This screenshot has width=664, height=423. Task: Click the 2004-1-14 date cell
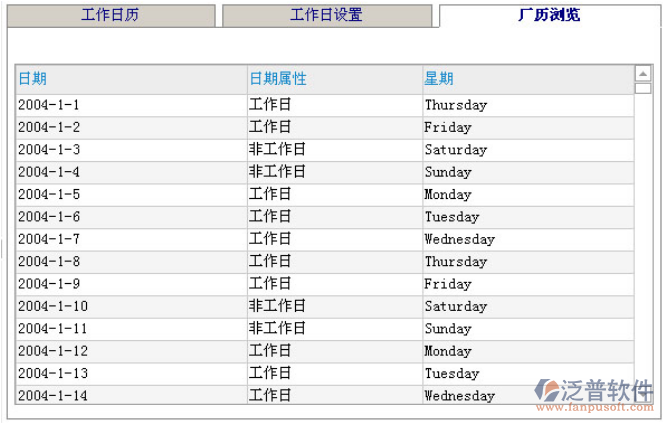point(52,396)
